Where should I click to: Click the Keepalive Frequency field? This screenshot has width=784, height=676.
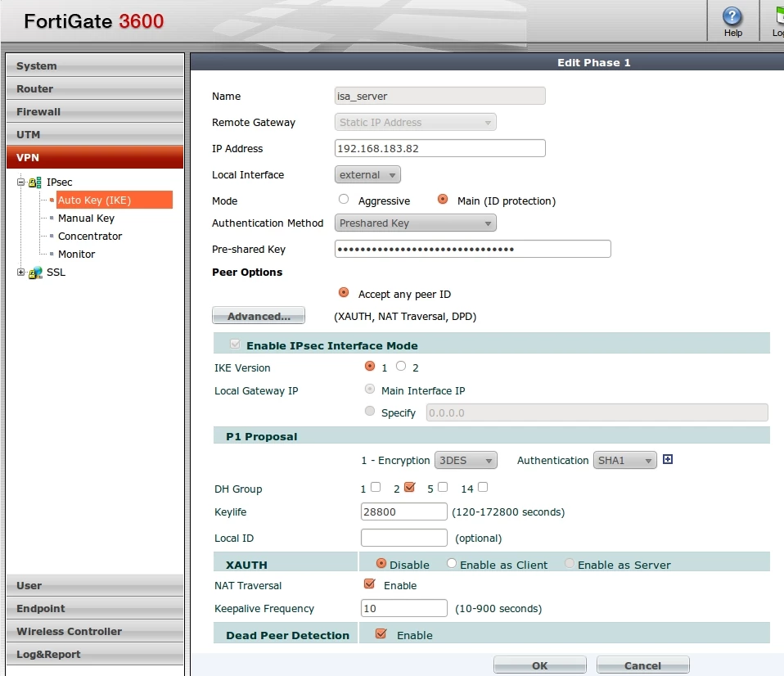coord(404,608)
